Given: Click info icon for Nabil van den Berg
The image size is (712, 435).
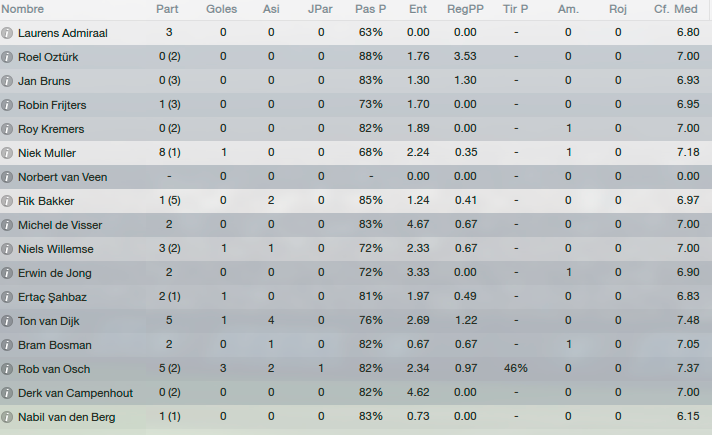Looking at the screenshot, I should pos(6,417).
